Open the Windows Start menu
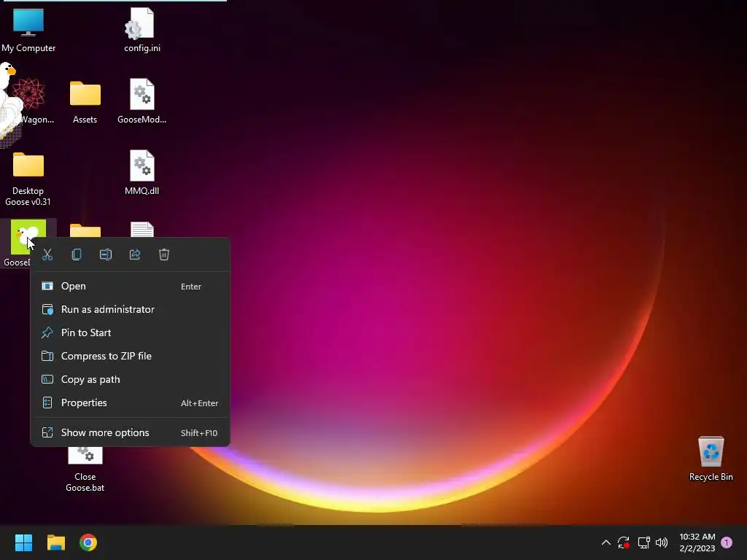Viewport: 747px width, 560px height. coord(23,542)
